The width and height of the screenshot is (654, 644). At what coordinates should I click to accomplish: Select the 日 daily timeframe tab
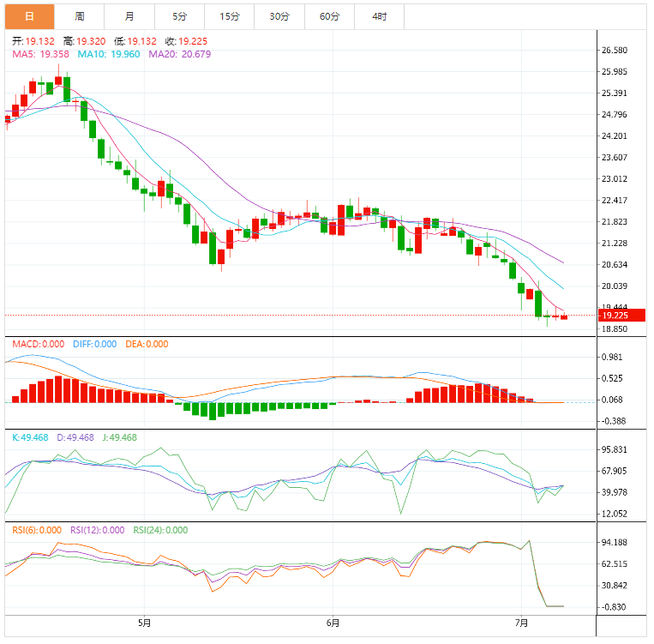30,16
